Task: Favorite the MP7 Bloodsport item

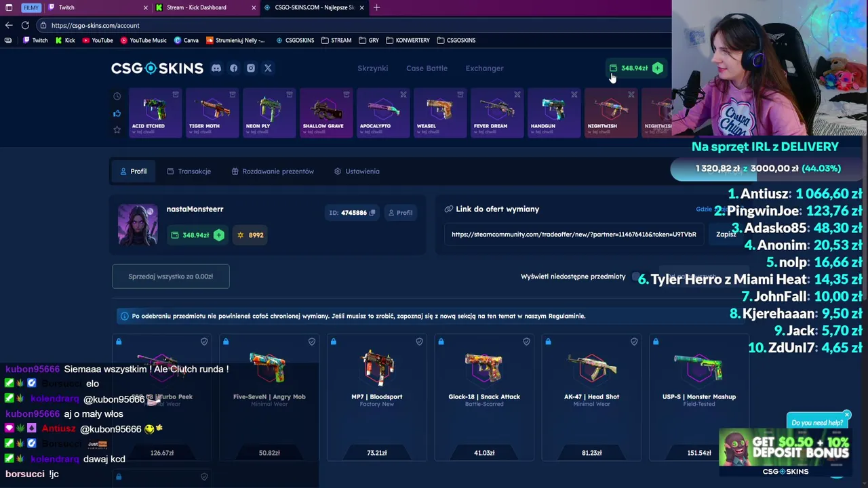Action: coord(419,342)
